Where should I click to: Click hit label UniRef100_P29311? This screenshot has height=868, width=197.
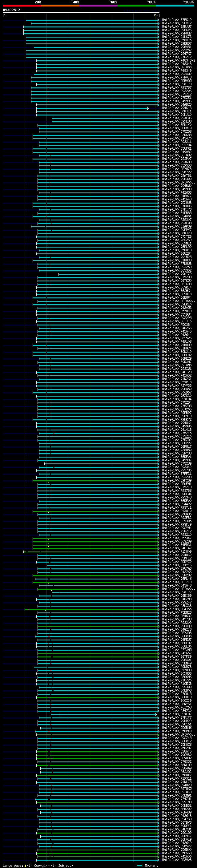click(x=176, y=778)
